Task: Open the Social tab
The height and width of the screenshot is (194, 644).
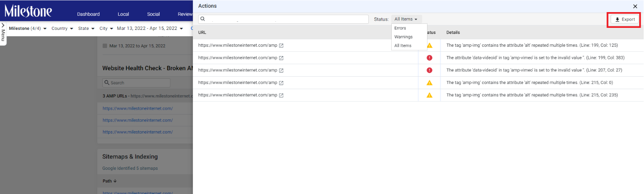Action: [x=153, y=14]
